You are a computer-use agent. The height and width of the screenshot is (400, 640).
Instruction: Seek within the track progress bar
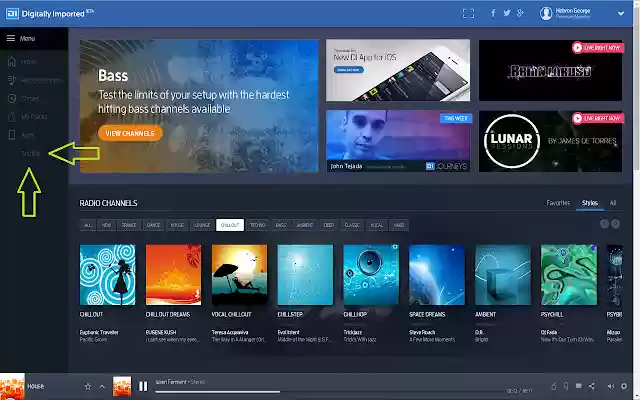tap(330, 392)
